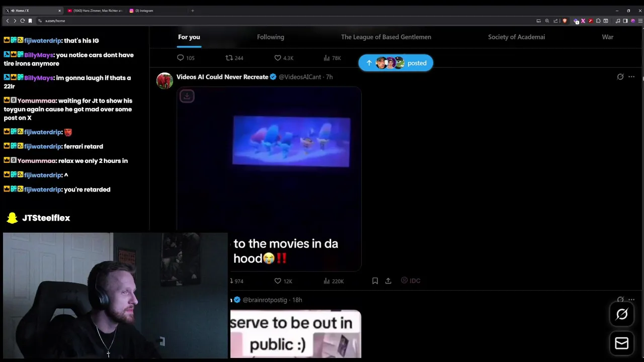
Task: Open Videos AI Could Never Recreate profile name
Action: tap(222, 77)
